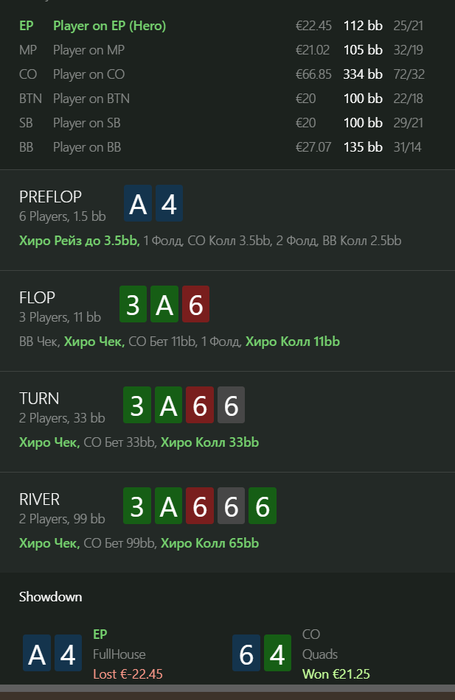Screen dimensions: 455x700
Task: Click CO's blue 6 showdown card
Action: click(246, 653)
